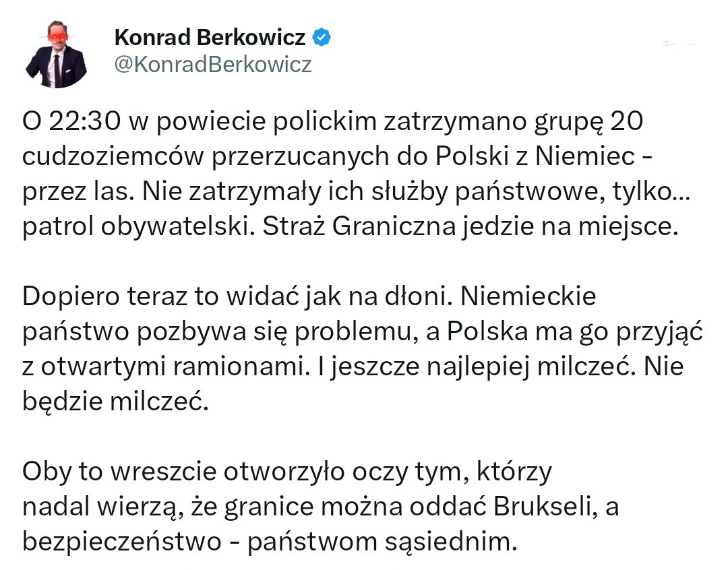Screen dimensions: 728x570
Task: Click the display name Konrad Berkowicz
Action: pyautogui.click(x=210, y=37)
